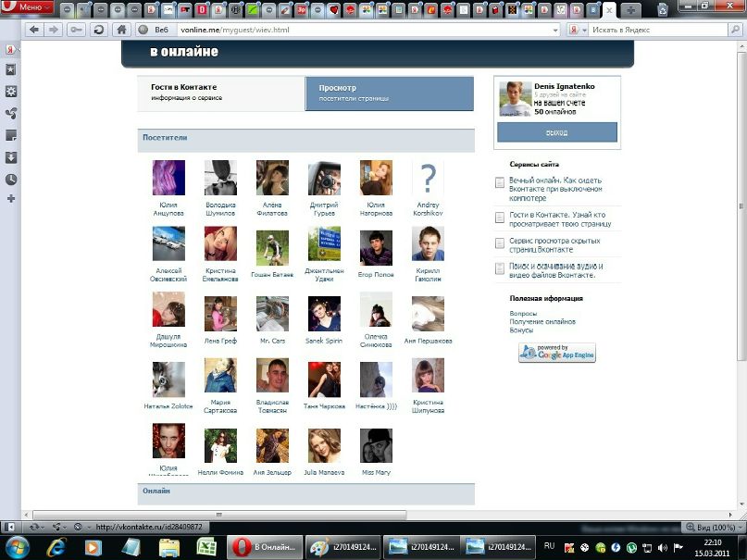Screen dimensions: 747x560
Task: Expand the address bar history dropdown arrow
Action: (555, 30)
